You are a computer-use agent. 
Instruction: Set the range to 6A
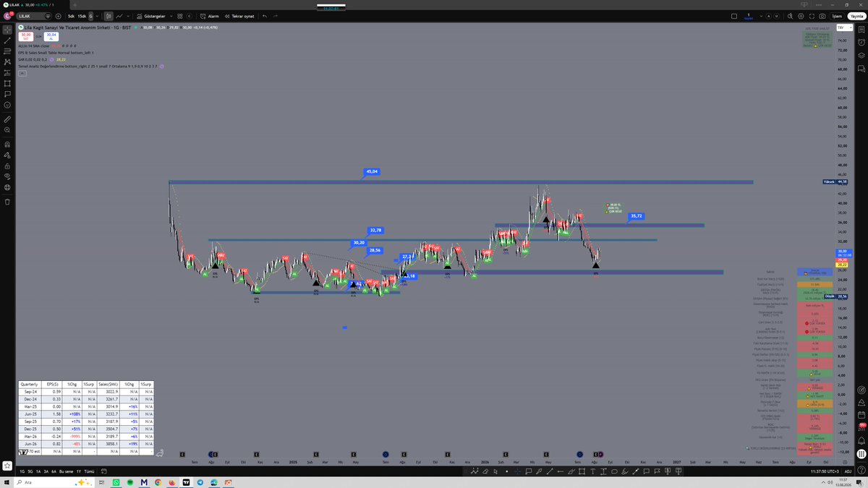click(x=54, y=471)
